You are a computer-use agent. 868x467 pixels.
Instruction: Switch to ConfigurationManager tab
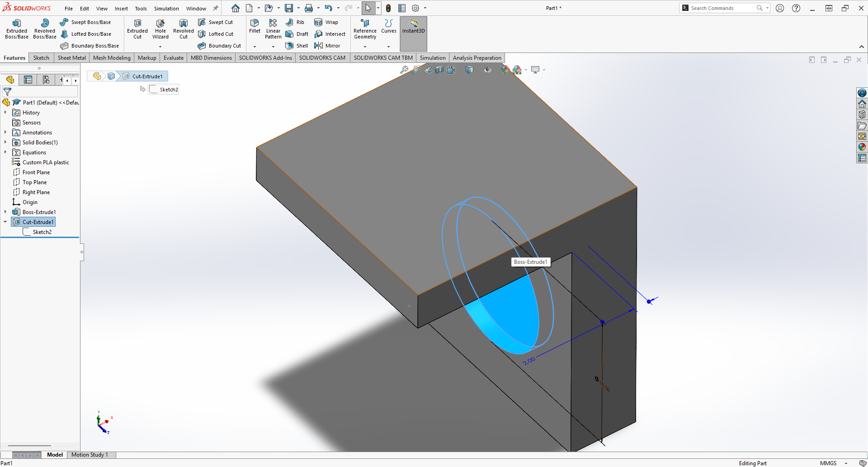pos(46,80)
